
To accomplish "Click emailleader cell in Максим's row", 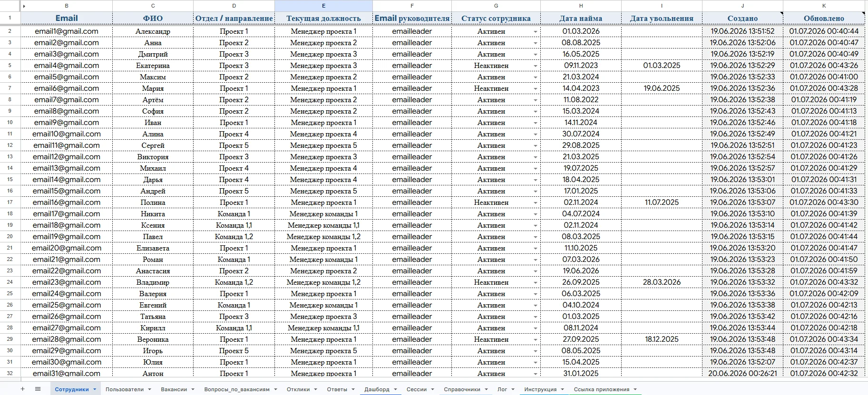I will point(412,77).
